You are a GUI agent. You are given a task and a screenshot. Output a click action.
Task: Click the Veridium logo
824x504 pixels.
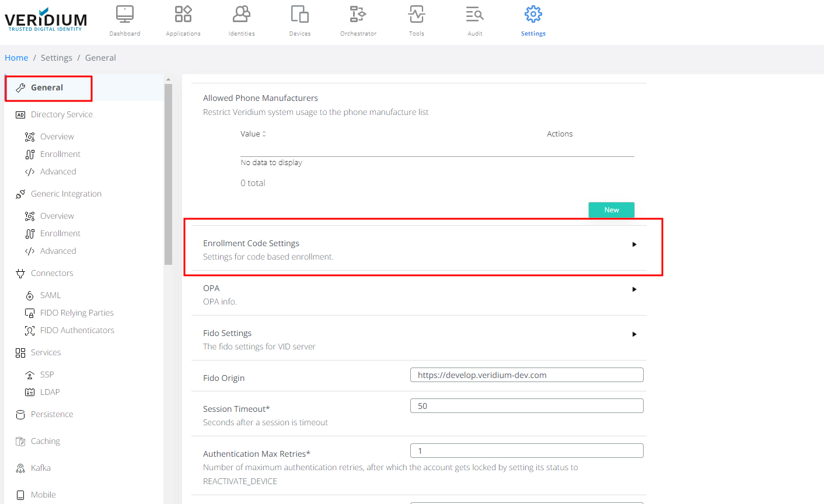[46, 20]
